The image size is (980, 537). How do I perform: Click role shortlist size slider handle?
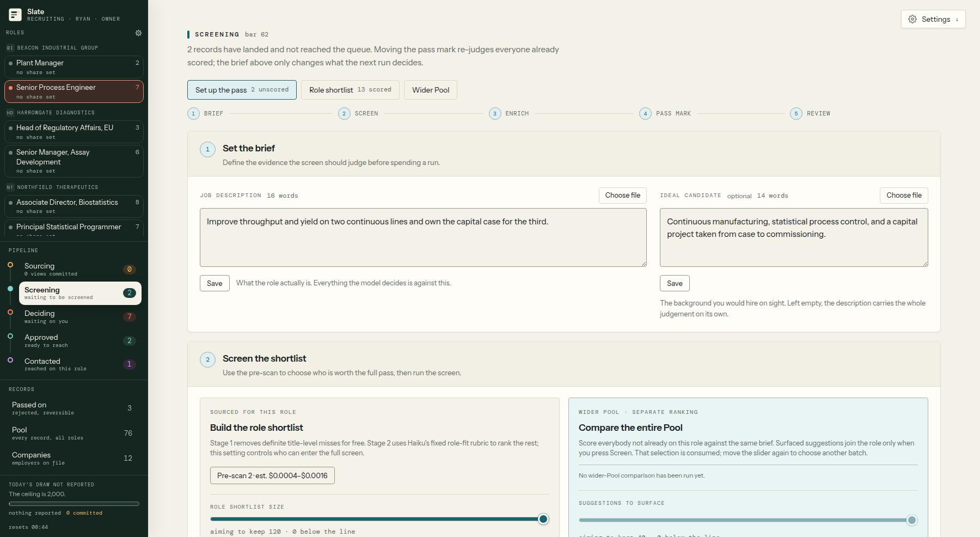coord(543,519)
